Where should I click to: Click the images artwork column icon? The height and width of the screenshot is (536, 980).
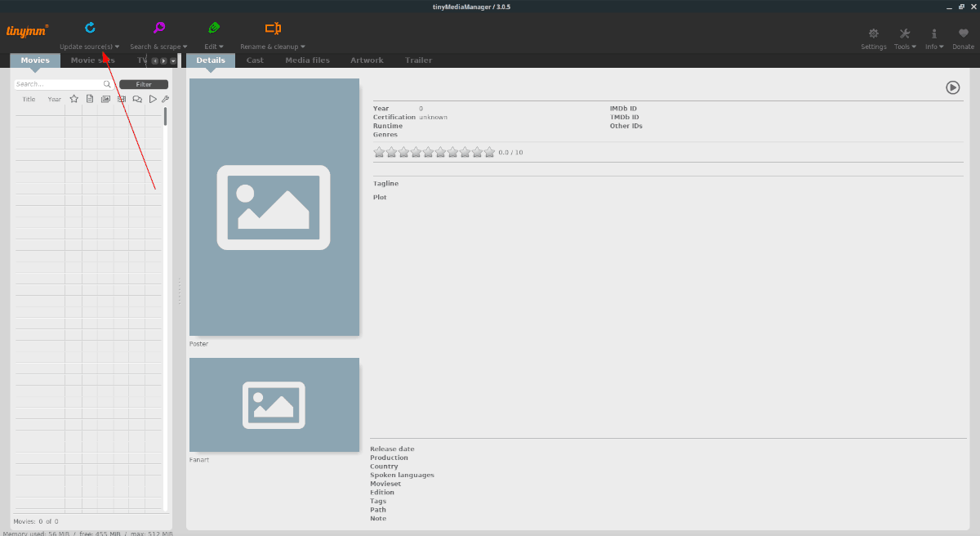[105, 98]
